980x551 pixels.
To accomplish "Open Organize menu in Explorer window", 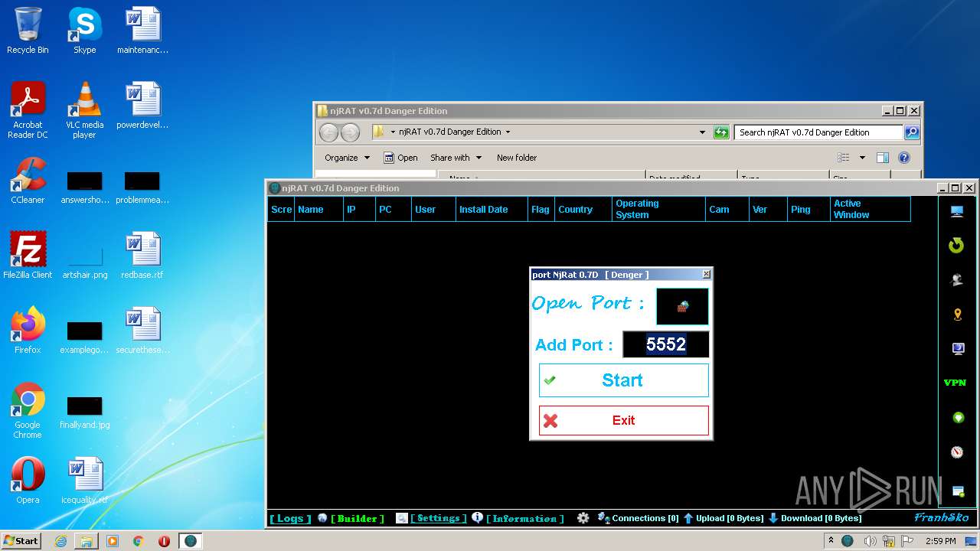I will [x=347, y=158].
